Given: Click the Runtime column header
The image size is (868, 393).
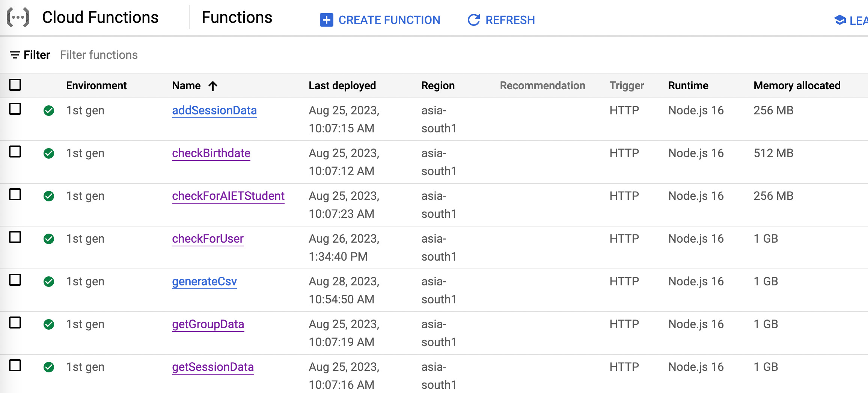Looking at the screenshot, I should pos(688,85).
